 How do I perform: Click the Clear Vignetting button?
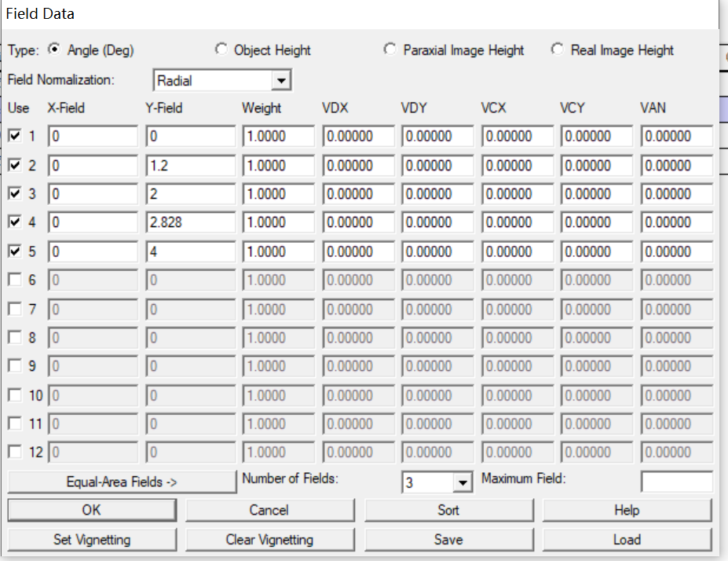(269, 540)
